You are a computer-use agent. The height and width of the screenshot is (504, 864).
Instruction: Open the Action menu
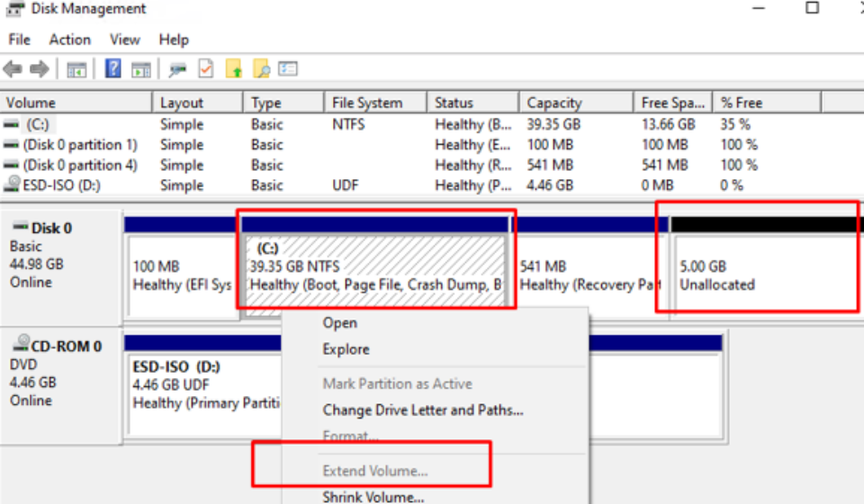point(70,40)
